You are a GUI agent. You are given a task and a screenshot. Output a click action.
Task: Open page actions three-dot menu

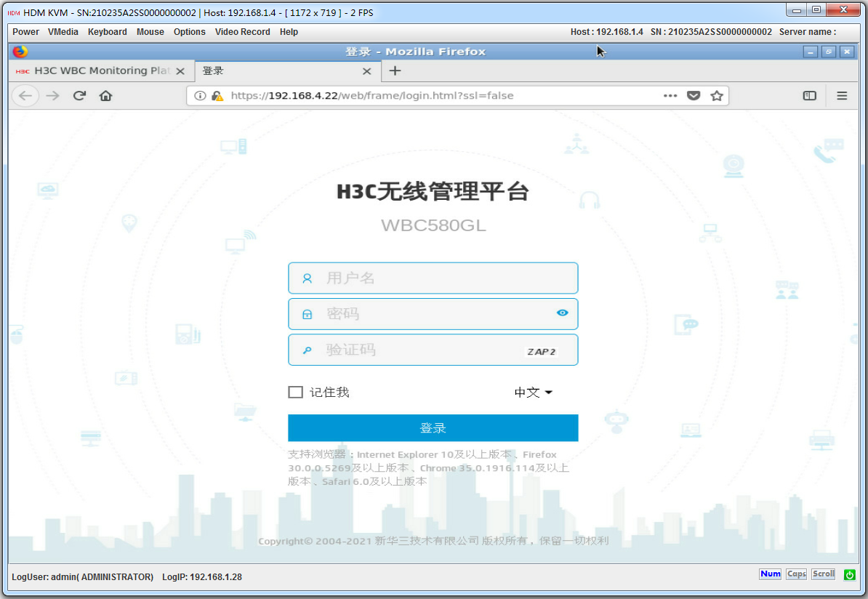[670, 96]
